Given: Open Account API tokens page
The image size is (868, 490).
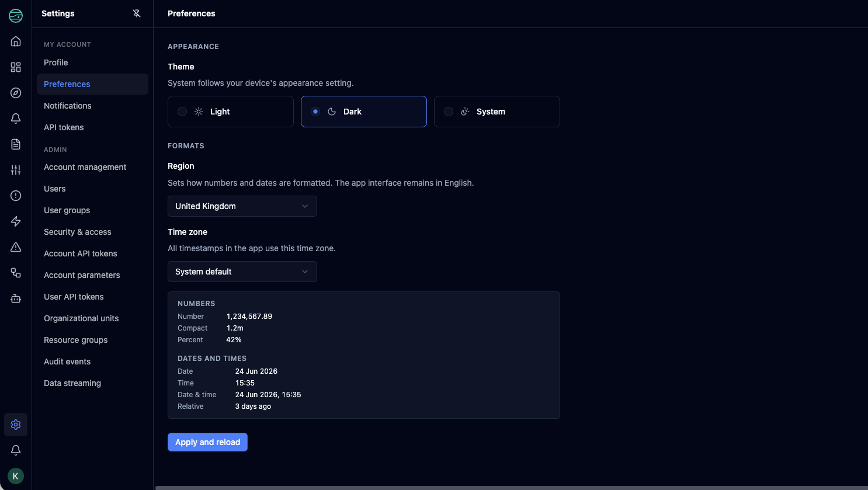Looking at the screenshot, I should tap(92, 253).
